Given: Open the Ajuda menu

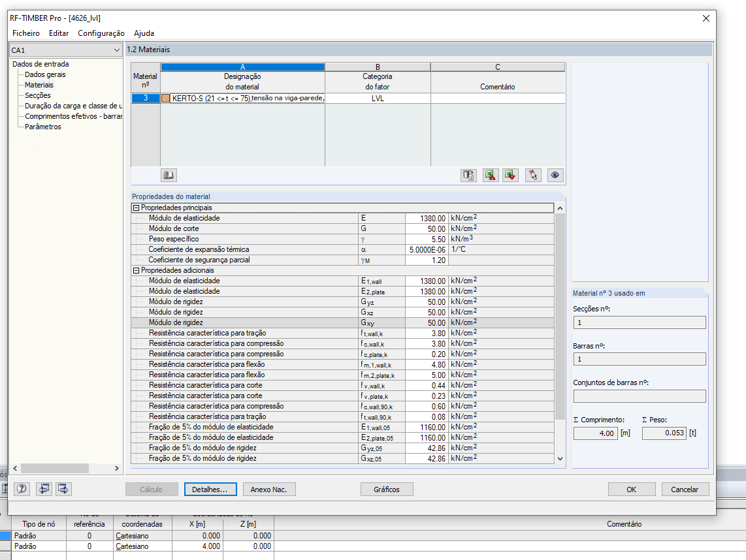Looking at the screenshot, I should click(x=144, y=33).
